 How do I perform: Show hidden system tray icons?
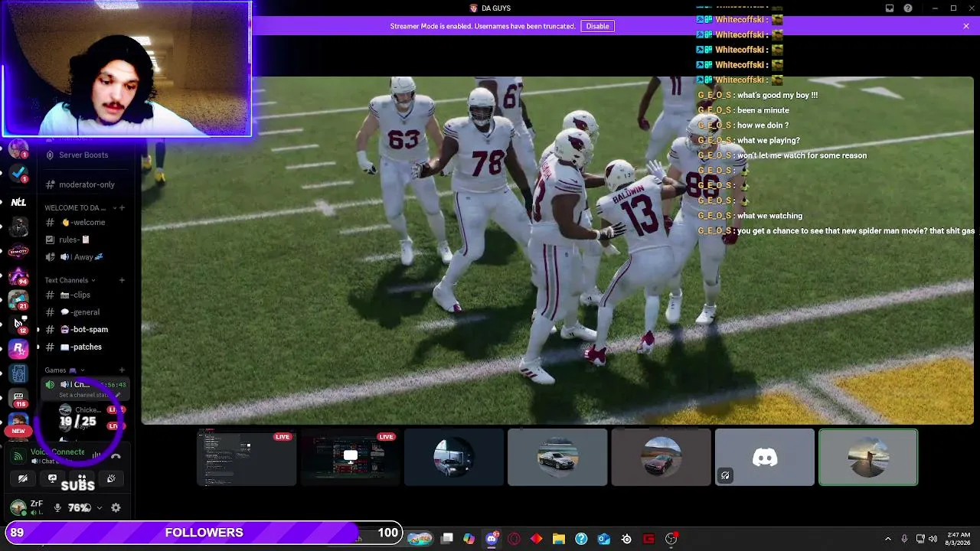(x=888, y=539)
